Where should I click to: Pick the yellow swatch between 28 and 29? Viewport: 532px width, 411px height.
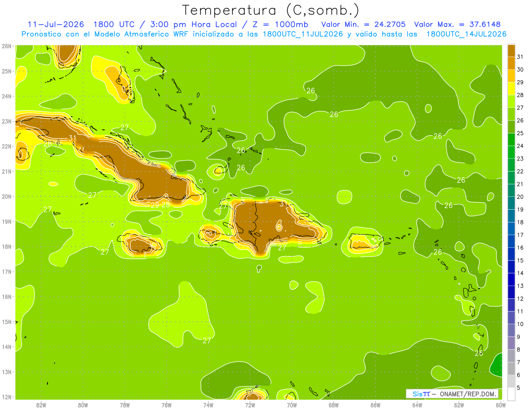511,88
